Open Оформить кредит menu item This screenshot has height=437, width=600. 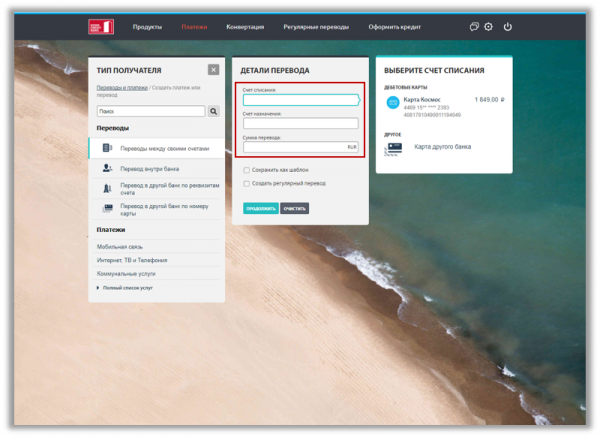[395, 27]
